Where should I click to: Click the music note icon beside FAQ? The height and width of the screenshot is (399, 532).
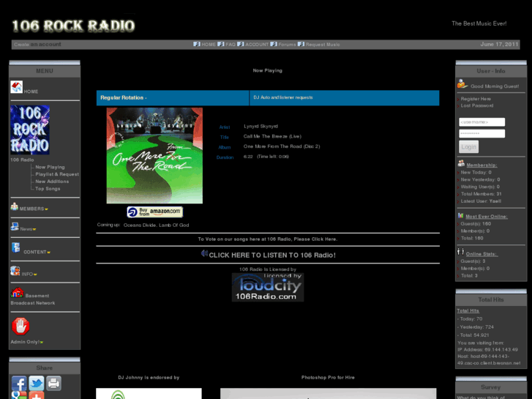[x=221, y=44]
